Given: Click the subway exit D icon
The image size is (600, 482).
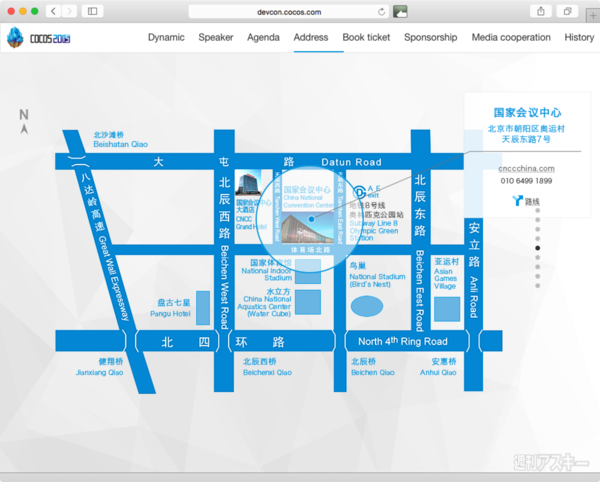Looking at the screenshot, I should coord(359,192).
